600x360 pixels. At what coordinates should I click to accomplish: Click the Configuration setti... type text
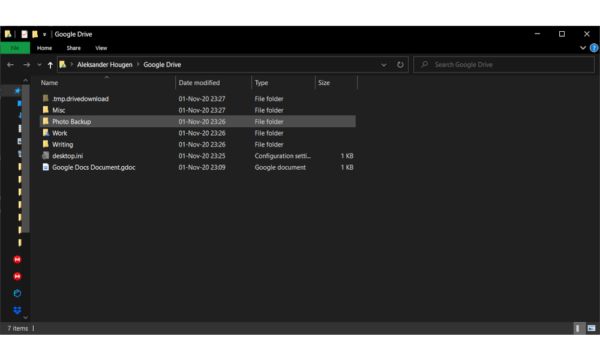(283, 156)
